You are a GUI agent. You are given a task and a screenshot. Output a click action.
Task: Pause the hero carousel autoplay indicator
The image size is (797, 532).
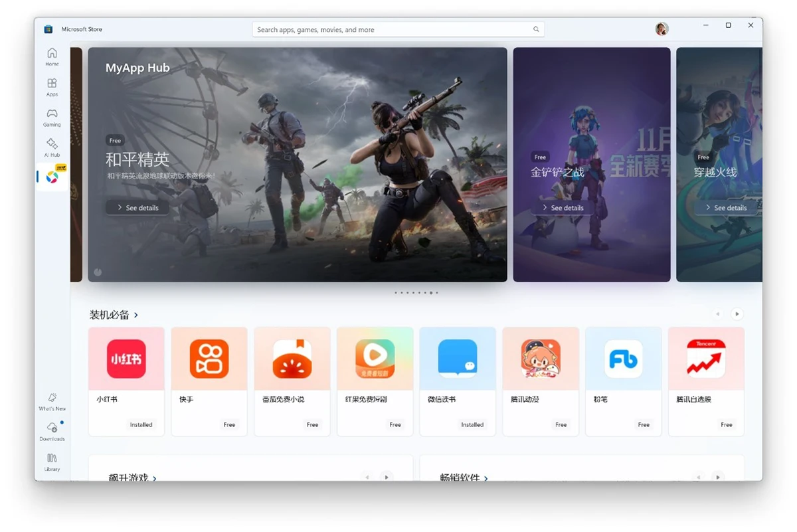click(x=98, y=272)
